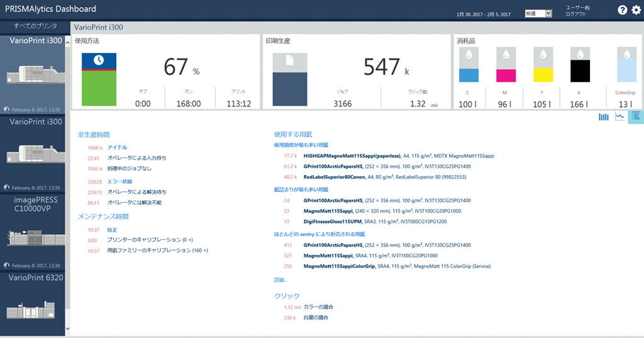Click ほとんどの sentry により拒否される用紙 heading

pos(319,234)
